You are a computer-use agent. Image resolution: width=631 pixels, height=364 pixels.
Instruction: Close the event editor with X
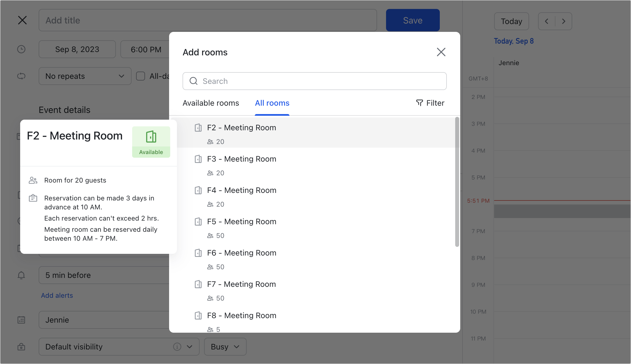(22, 20)
